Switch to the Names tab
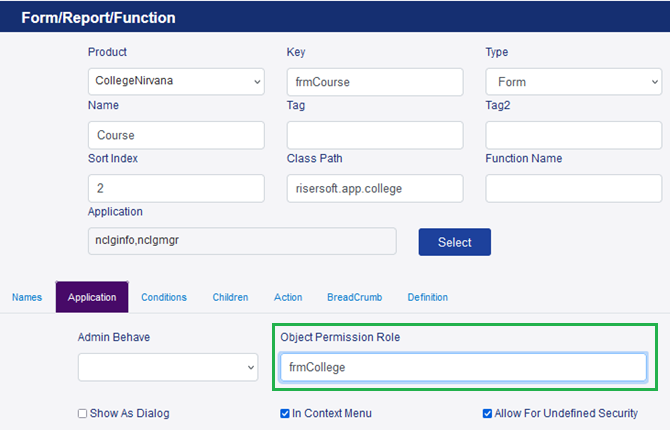 [27, 297]
